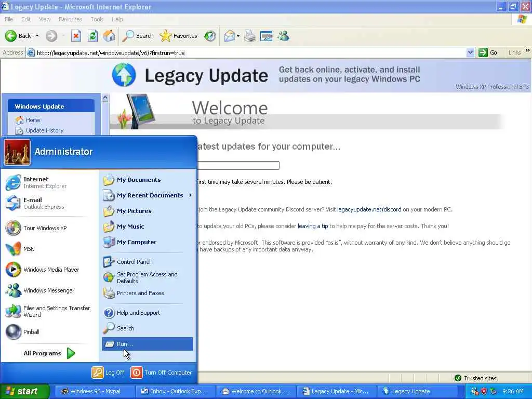Image resolution: width=532 pixels, height=399 pixels.
Task: Open My Pictures folder
Action: pyautogui.click(x=148, y=211)
